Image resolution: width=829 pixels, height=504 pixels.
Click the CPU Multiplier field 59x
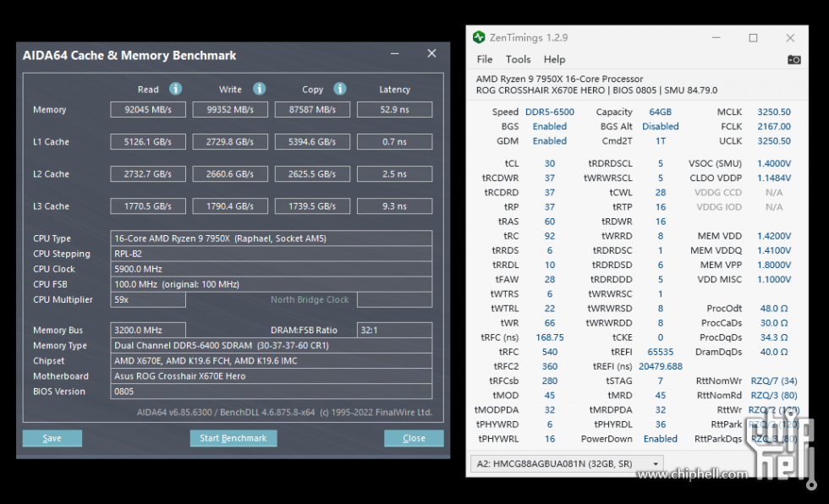click(x=148, y=299)
